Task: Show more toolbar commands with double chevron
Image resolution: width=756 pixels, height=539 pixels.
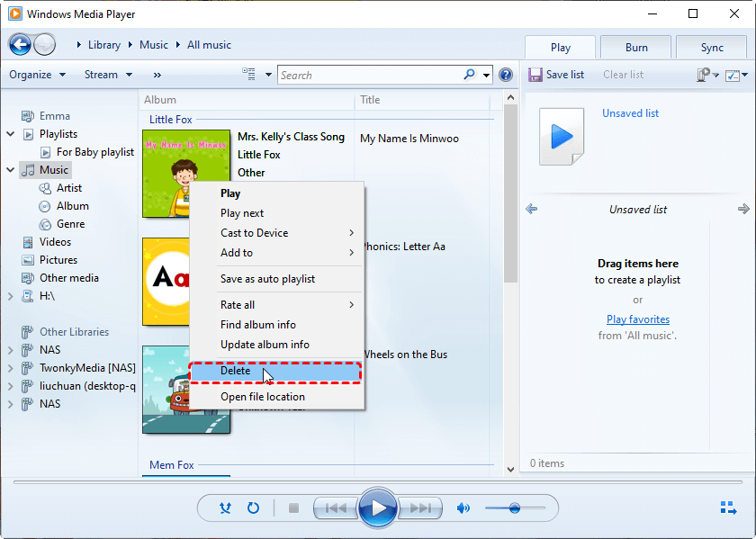Action: [x=157, y=75]
